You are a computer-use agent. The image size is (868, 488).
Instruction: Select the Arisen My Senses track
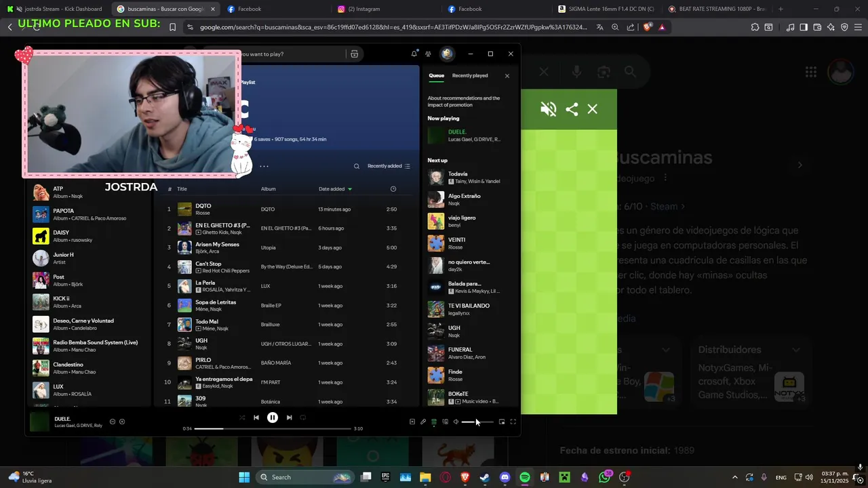283,247
